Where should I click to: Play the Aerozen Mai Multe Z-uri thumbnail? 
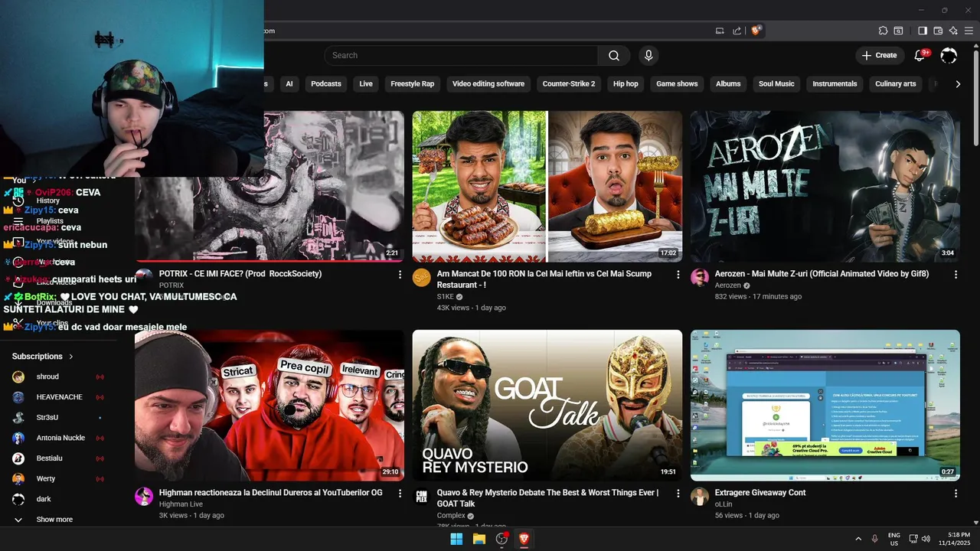pyautogui.click(x=825, y=187)
